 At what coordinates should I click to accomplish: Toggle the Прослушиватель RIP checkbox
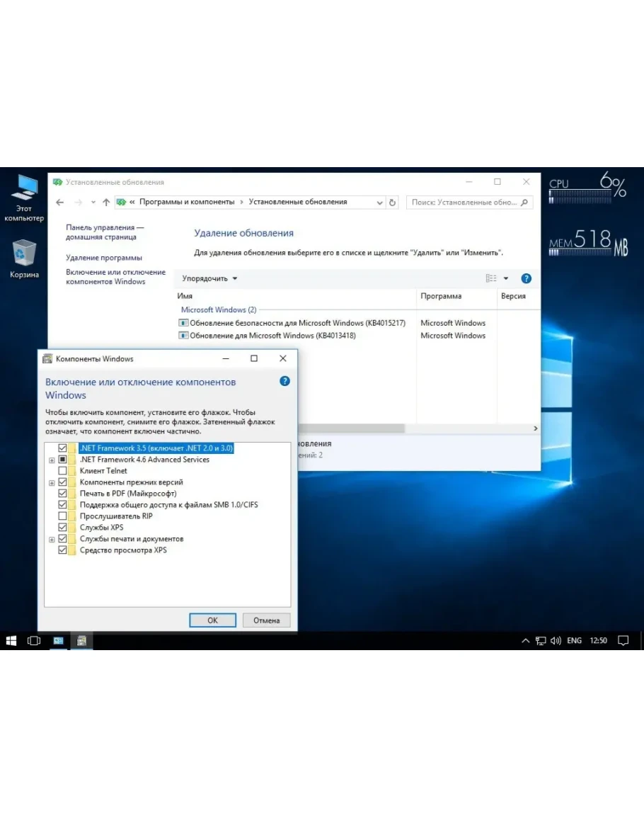(63, 516)
